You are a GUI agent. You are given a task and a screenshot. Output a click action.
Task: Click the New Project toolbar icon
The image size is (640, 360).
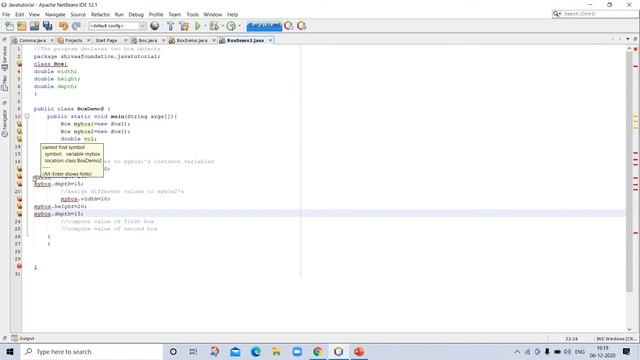click(x=22, y=26)
